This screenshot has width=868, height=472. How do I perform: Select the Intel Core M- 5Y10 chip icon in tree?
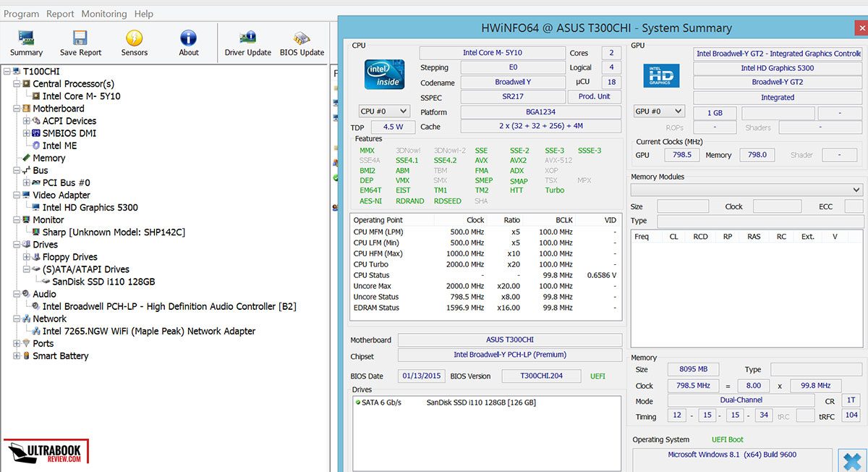click(36, 96)
